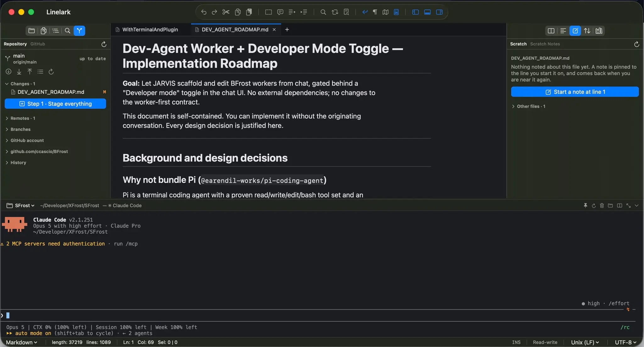644x347 pixels.
Task: Toggle the bottom terminal panel visibility
Action: 427,12
